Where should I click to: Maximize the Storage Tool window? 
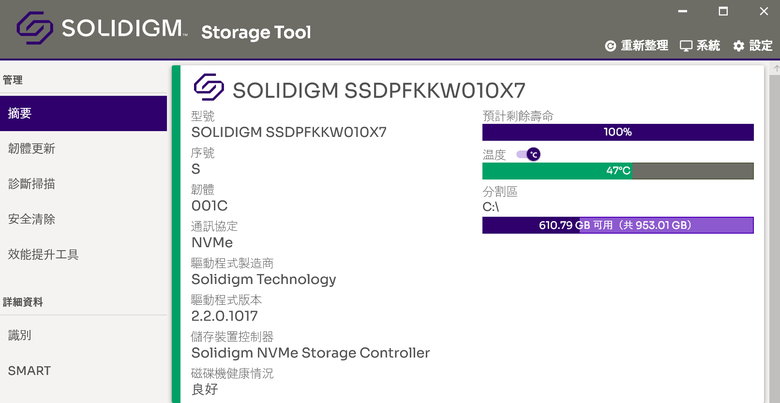[x=723, y=11]
